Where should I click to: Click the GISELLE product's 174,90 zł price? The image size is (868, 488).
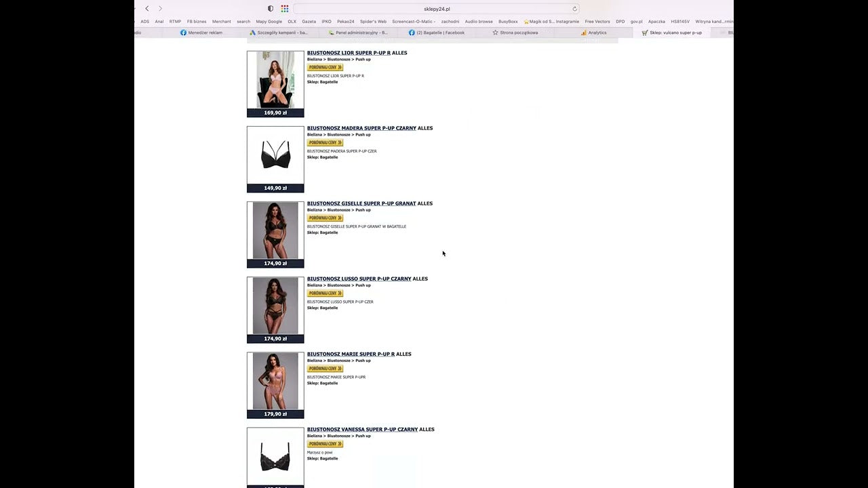[275, 263]
